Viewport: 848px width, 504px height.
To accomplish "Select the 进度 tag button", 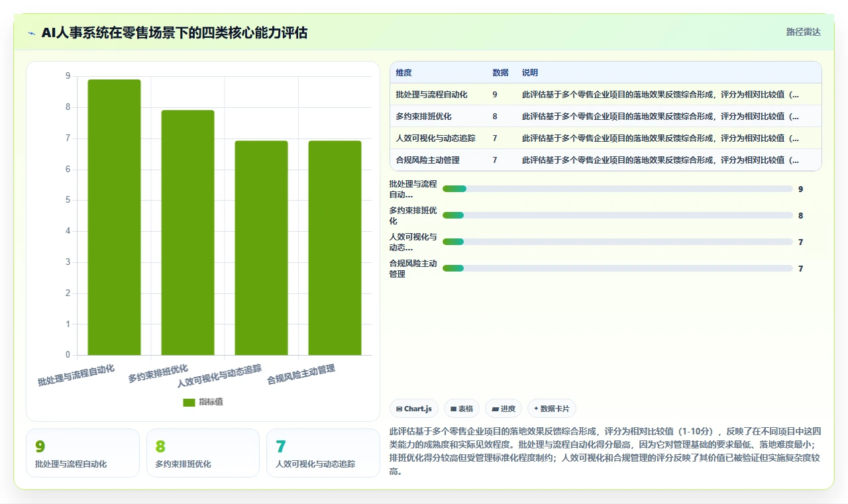I will (503, 409).
